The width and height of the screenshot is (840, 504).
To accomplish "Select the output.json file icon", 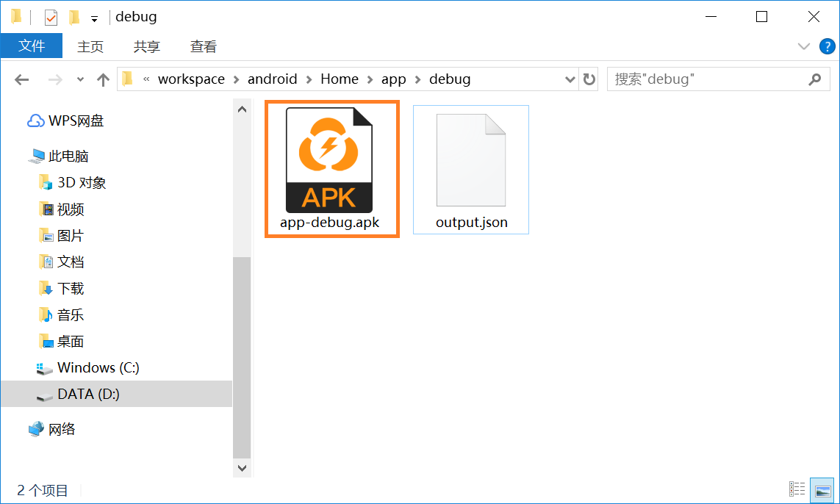I will [x=471, y=160].
